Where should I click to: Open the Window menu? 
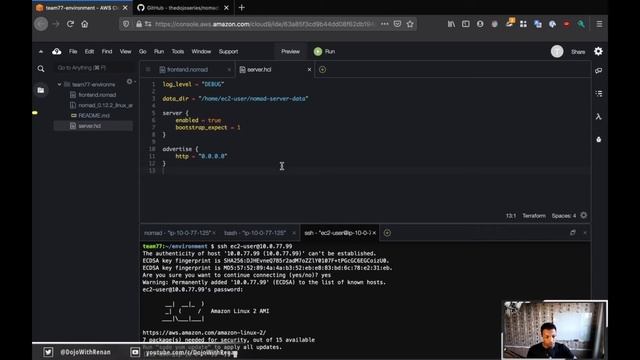coord(201,51)
